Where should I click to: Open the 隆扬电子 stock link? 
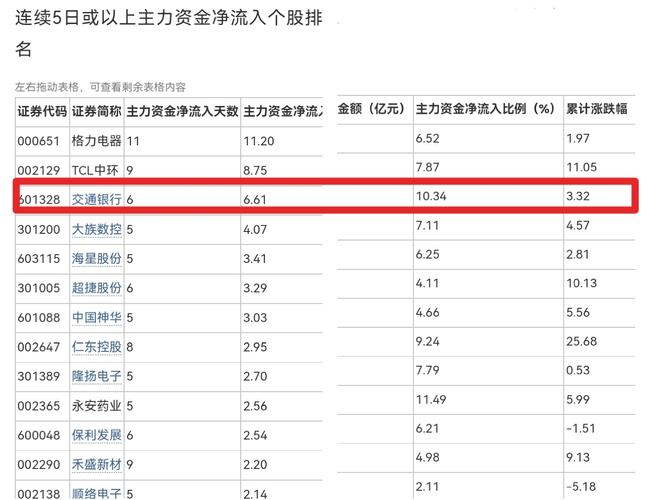(97, 376)
